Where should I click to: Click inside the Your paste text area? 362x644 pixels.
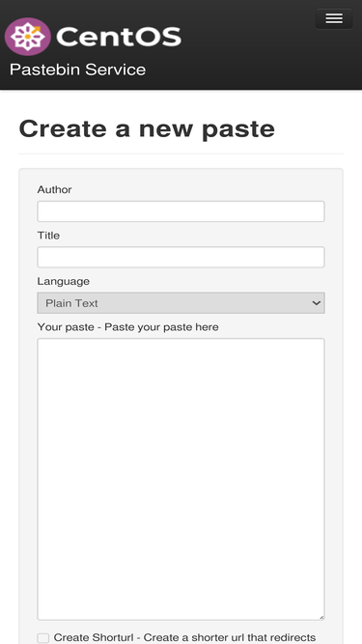(x=181, y=479)
